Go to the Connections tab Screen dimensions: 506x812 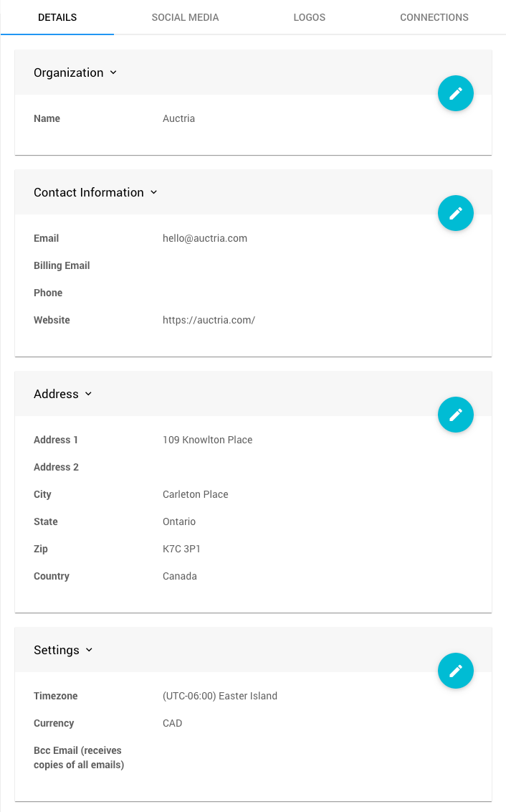(x=434, y=17)
